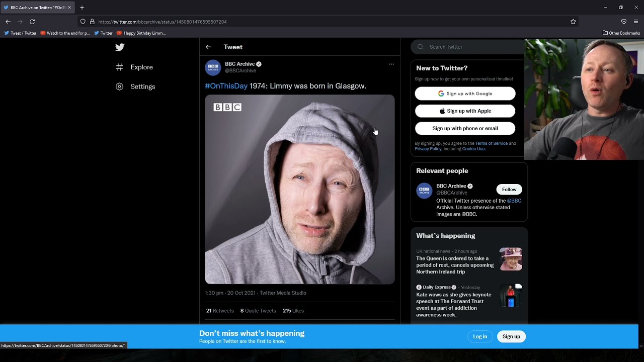Screen dimensions: 644x362
Task: Go back using tweet back arrow
Action: click(208, 47)
